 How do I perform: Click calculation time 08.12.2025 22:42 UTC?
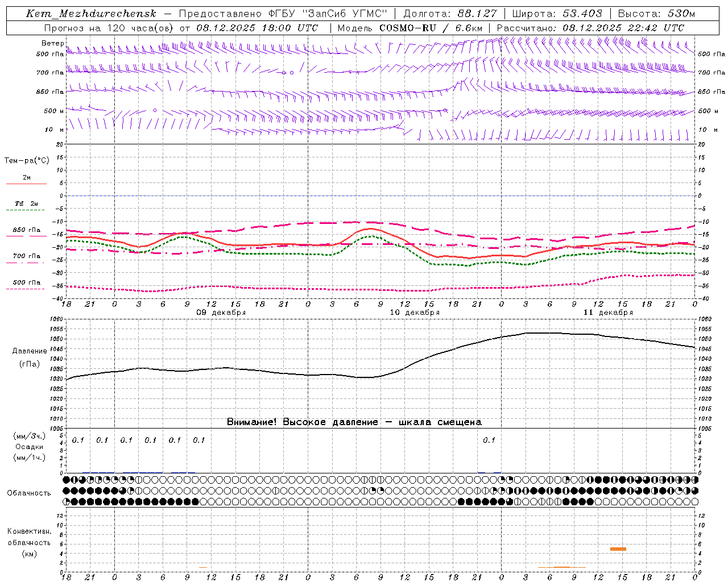point(623,28)
